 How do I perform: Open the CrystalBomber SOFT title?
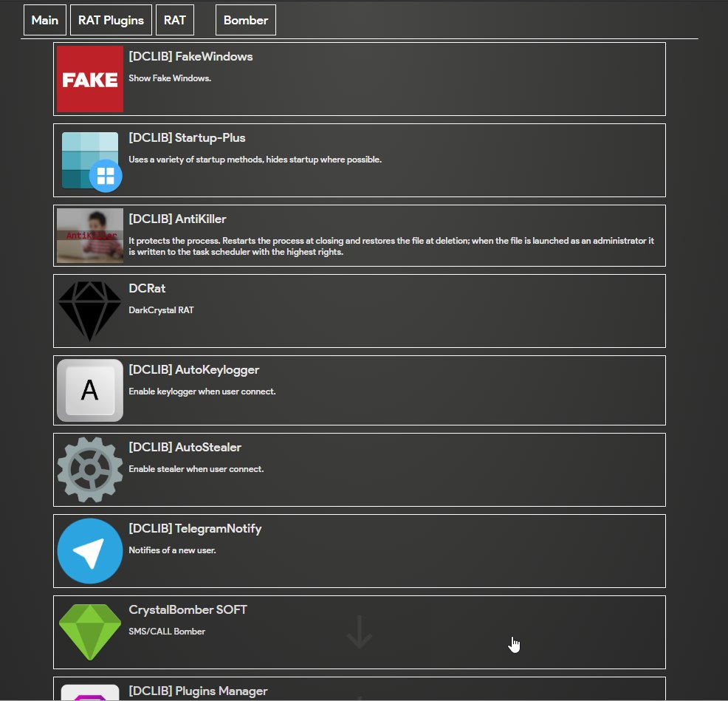(188, 610)
